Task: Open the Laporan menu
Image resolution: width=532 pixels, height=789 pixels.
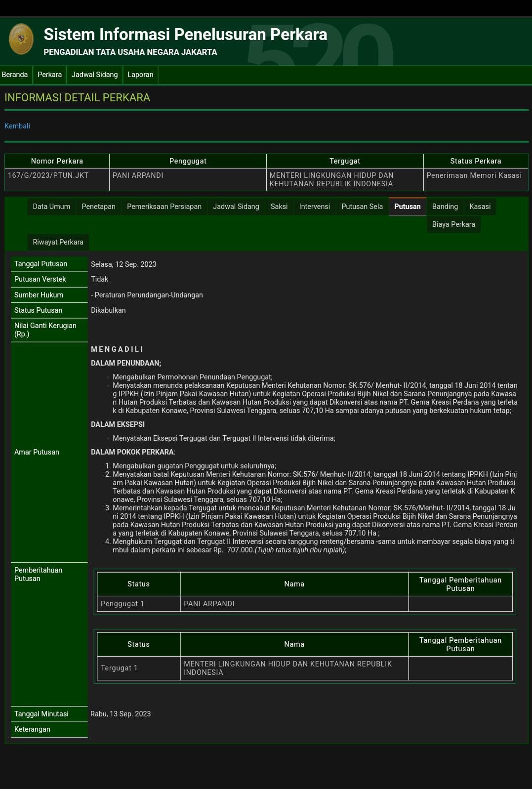Action: coord(140,75)
